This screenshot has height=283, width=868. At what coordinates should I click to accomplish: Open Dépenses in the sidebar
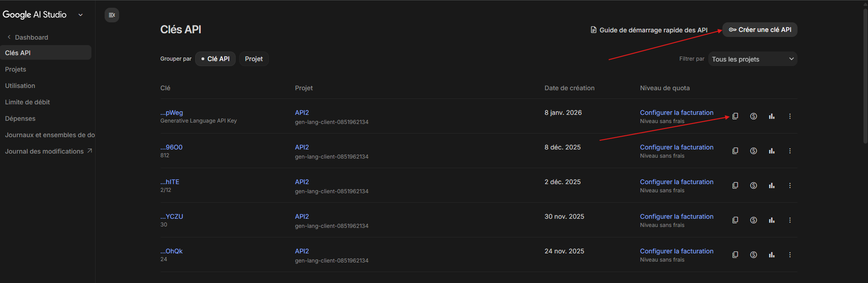click(20, 118)
